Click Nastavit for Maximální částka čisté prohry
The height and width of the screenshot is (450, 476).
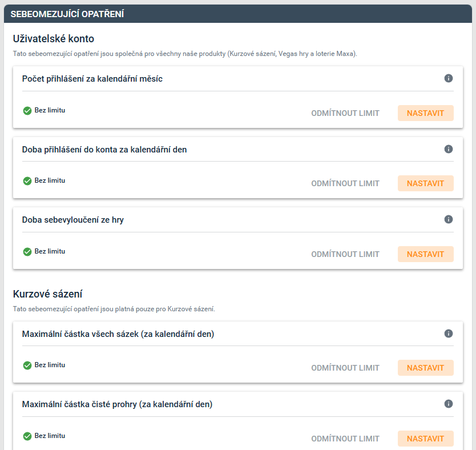pos(425,439)
